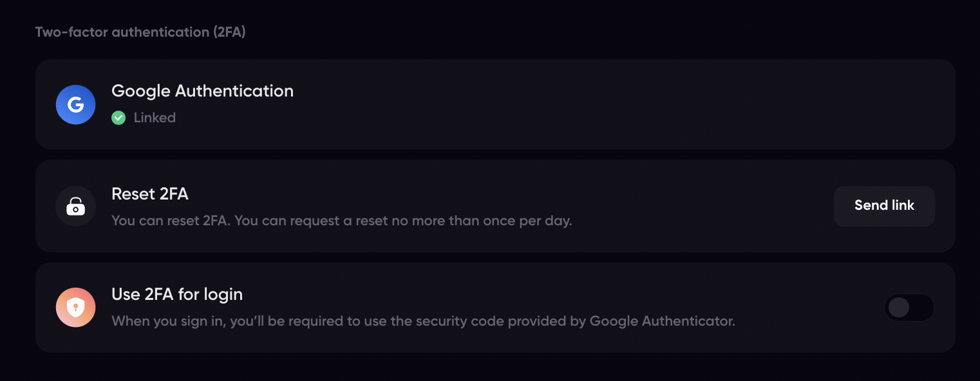Click the "Use 2FA for login" heading

point(177,294)
